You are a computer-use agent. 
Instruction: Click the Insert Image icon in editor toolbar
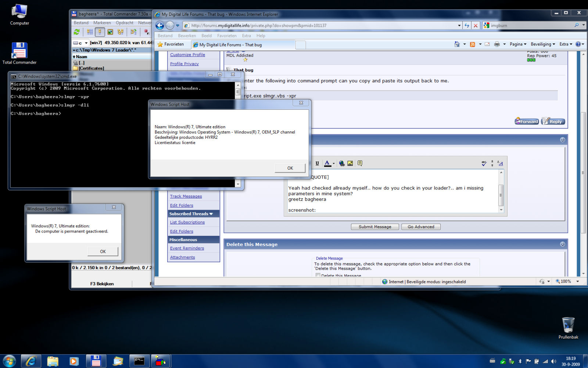350,163
